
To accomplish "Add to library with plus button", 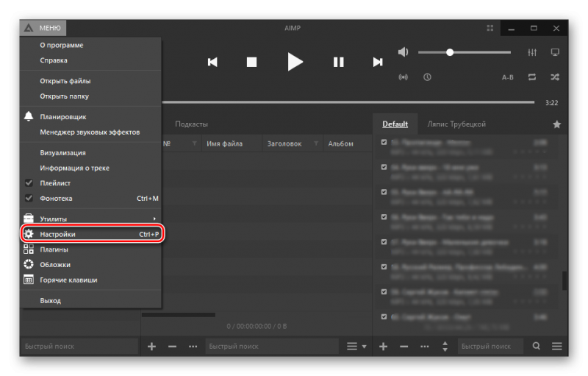I will [x=151, y=347].
